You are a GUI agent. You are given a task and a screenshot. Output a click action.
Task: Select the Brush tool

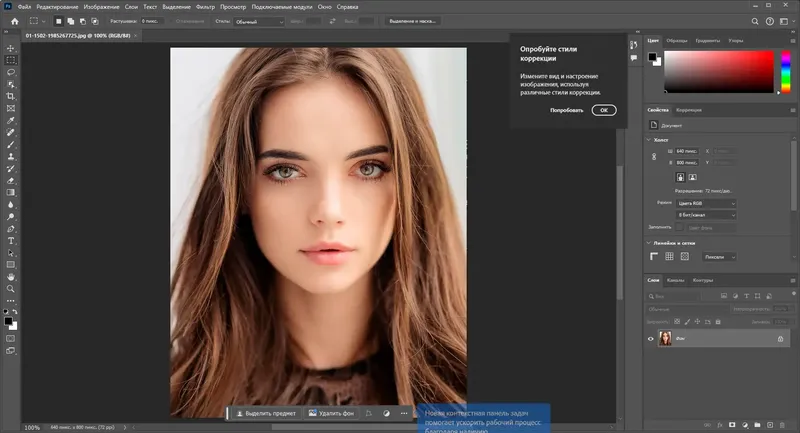11,144
